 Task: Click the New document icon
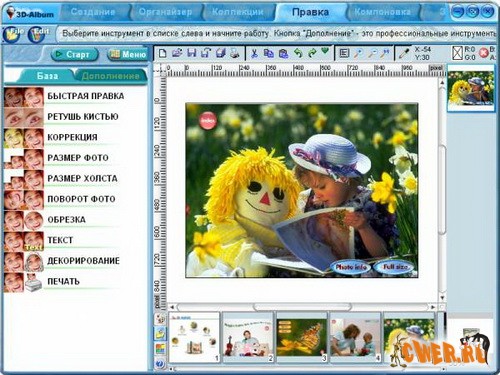point(163,53)
